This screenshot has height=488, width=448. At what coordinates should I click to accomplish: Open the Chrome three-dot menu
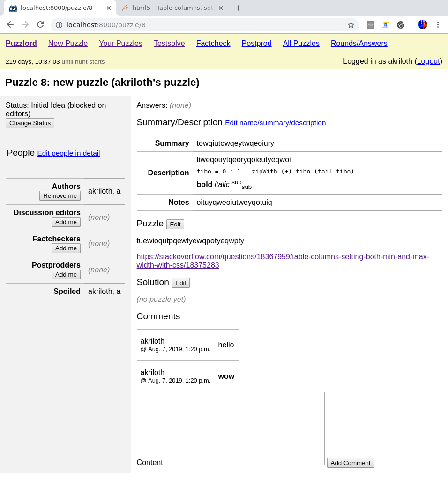click(438, 25)
